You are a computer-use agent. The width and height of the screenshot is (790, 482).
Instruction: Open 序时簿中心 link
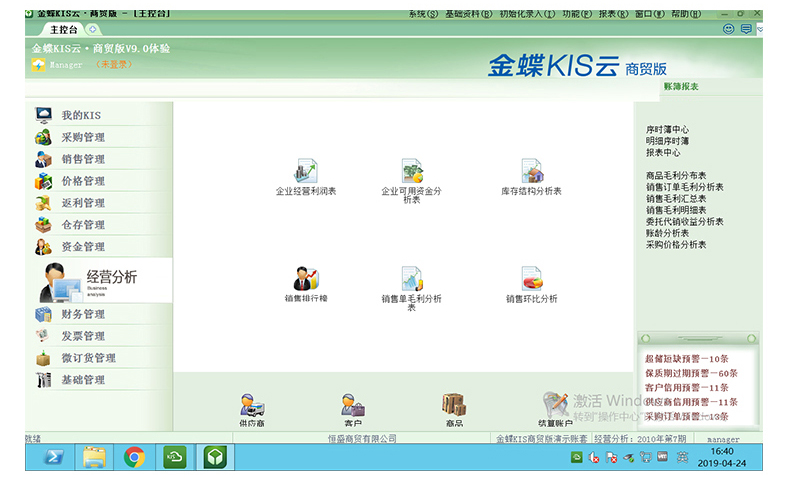[x=667, y=129]
